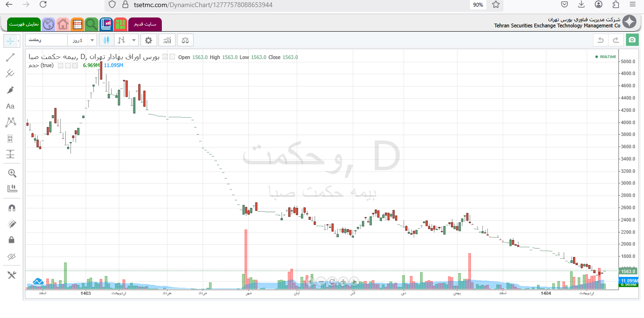This screenshot has width=644, height=318.
Task: Select the Aa text annotation tool
Action: pyautogui.click(x=10, y=106)
